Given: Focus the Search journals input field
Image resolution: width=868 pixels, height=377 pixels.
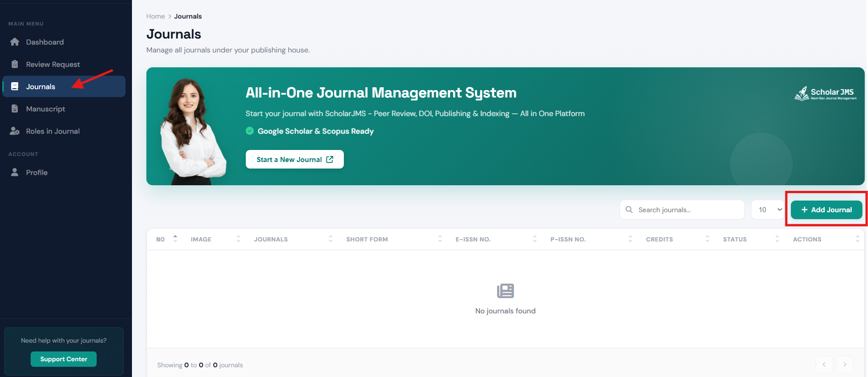Looking at the screenshot, I should pos(682,210).
